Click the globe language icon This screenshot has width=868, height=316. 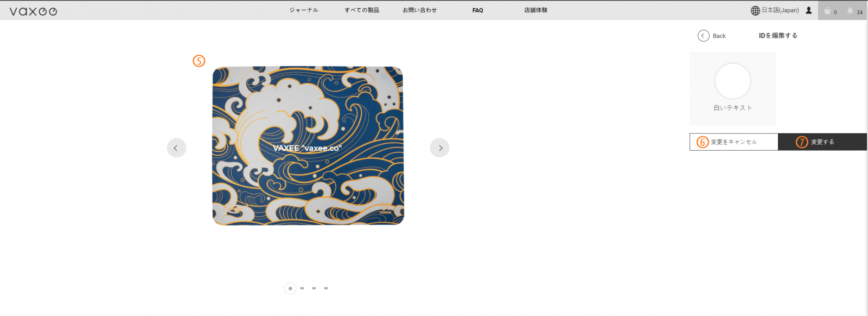coord(755,10)
